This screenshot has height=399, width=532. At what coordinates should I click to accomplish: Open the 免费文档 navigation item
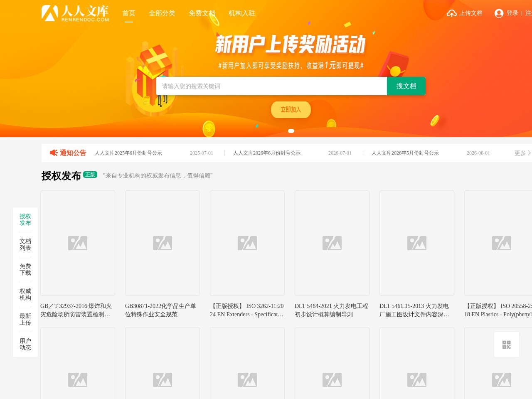pyautogui.click(x=202, y=13)
